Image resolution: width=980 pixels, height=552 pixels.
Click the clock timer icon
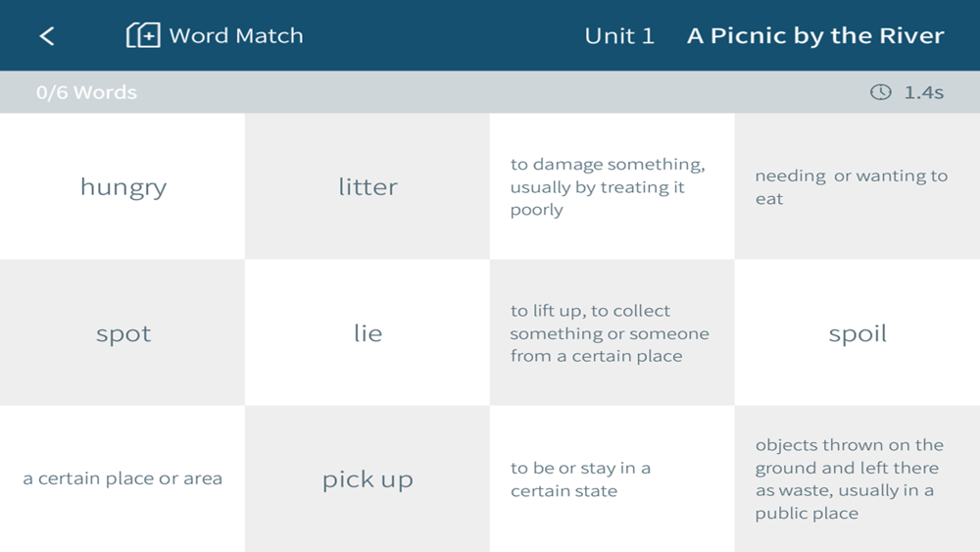click(881, 92)
